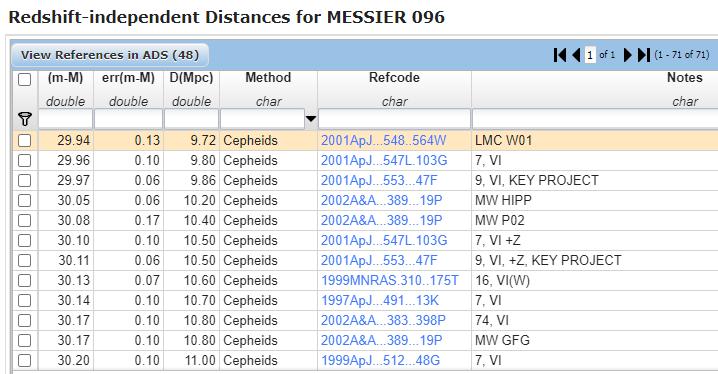Open reference 1997ApJ...491...13K
This screenshot has height=374, width=718.
tap(380, 300)
